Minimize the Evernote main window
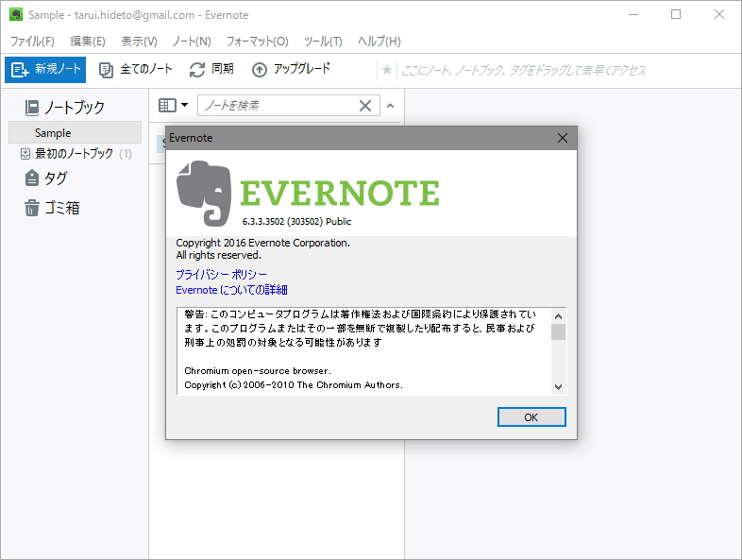 click(633, 15)
